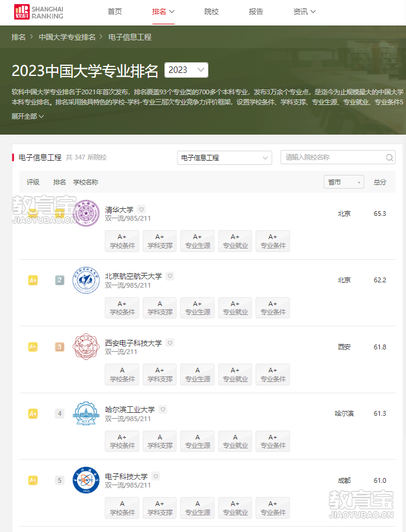
Task: Click 北京航空航天大学 专业就业 A+ tile
Action: pos(235,308)
